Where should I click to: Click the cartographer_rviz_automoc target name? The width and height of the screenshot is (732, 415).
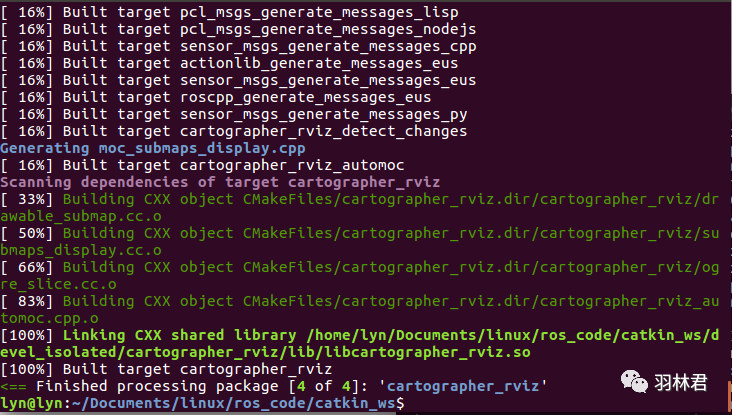click(292, 166)
